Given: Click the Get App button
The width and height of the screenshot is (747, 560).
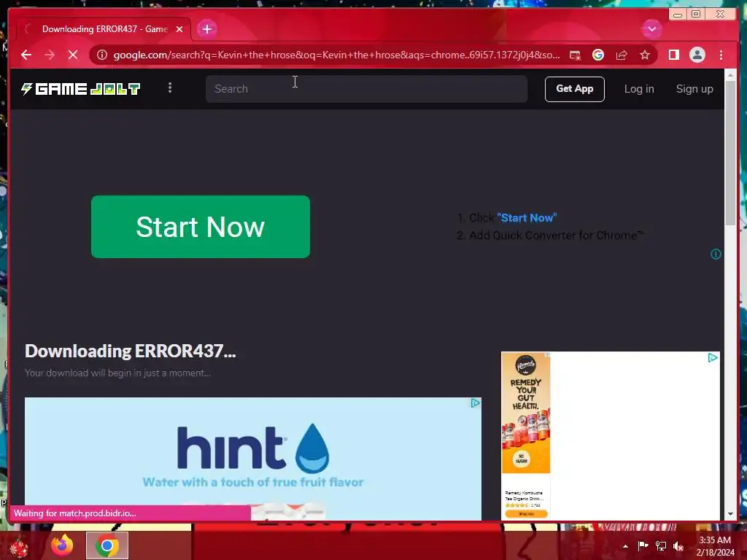Looking at the screenshot, I should point(575,89).
